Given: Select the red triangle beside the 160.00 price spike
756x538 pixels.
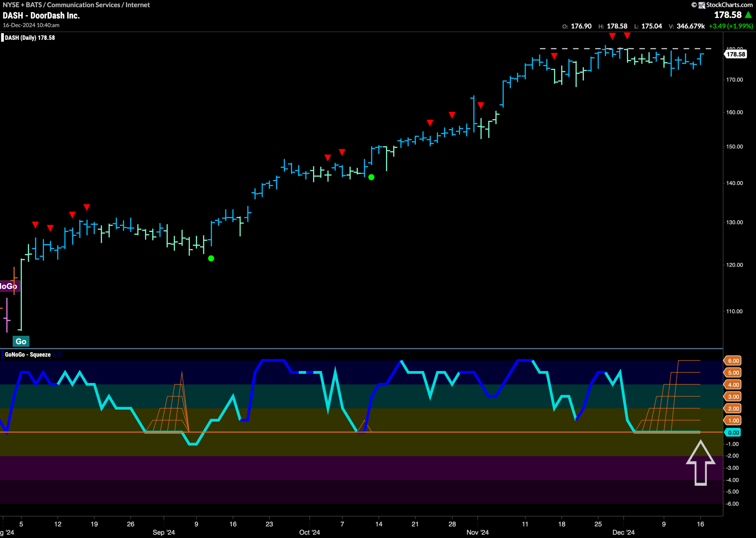Looking at the screenshot, I should click(481, 105).
